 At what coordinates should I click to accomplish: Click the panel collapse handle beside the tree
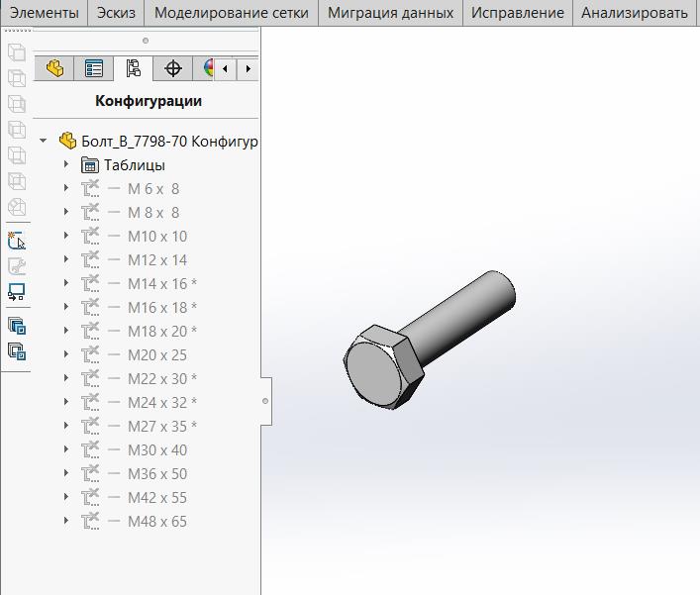coord(265,401)
